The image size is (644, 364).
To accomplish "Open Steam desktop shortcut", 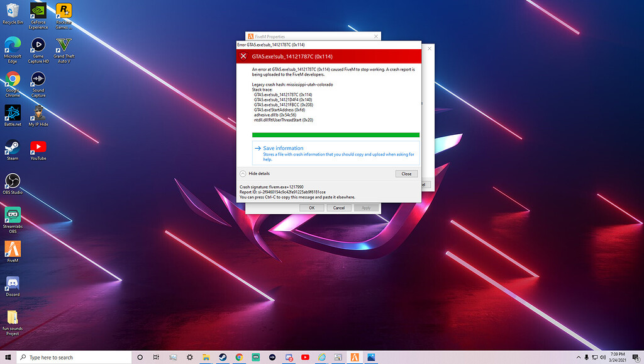I will pos(13,150).
